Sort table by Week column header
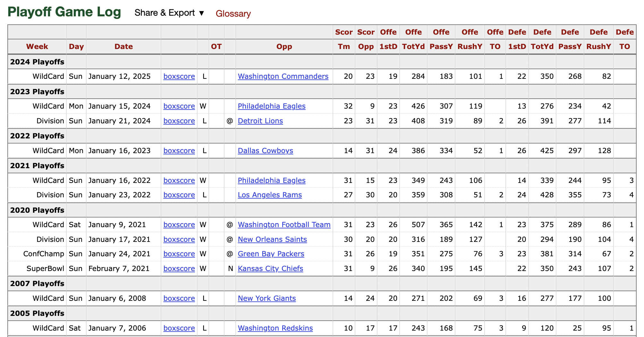644x337 pixels. (x=37, y=46)
